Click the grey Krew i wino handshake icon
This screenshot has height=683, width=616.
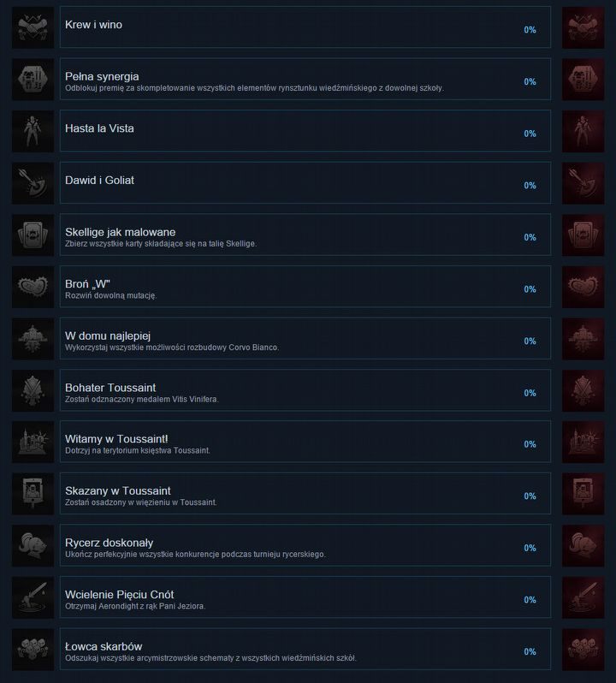tap(33, 27)
